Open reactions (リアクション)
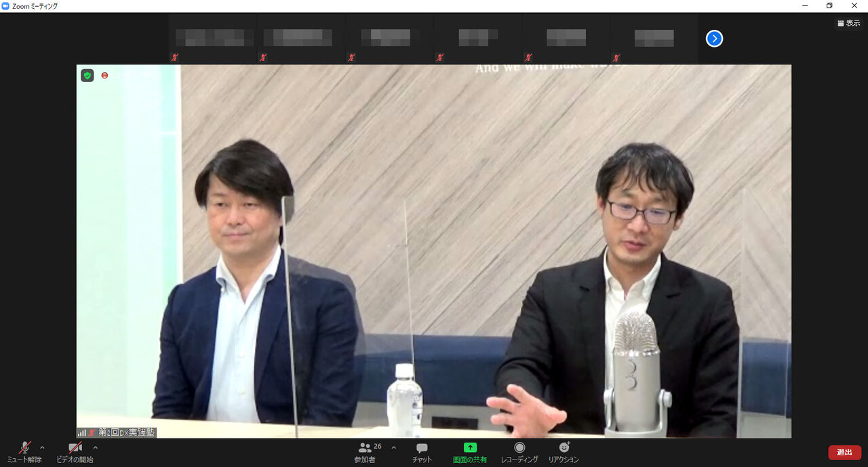The image size is (868, 467). 564,451
